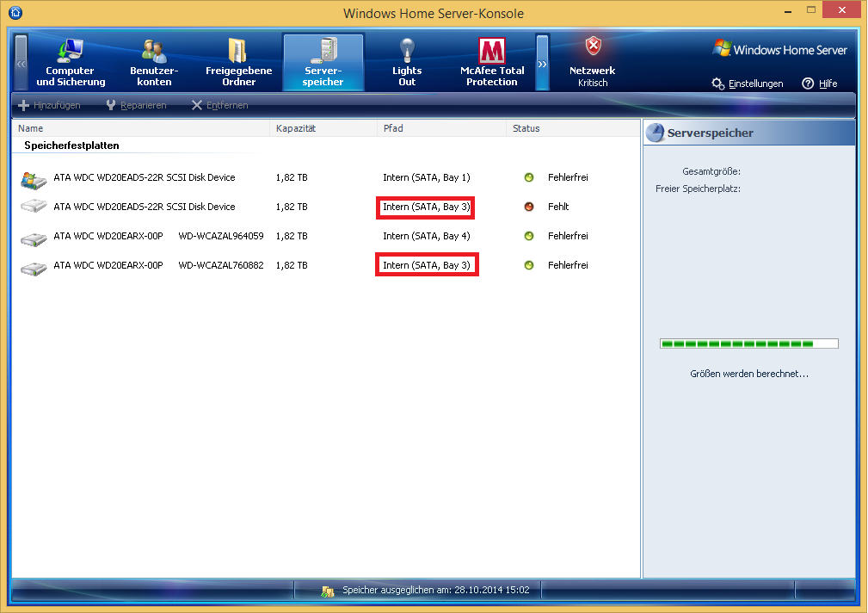Open the Freigegebene Ordner tab
The width and height of the screenshot is (868, 613).
pos(238,62)
